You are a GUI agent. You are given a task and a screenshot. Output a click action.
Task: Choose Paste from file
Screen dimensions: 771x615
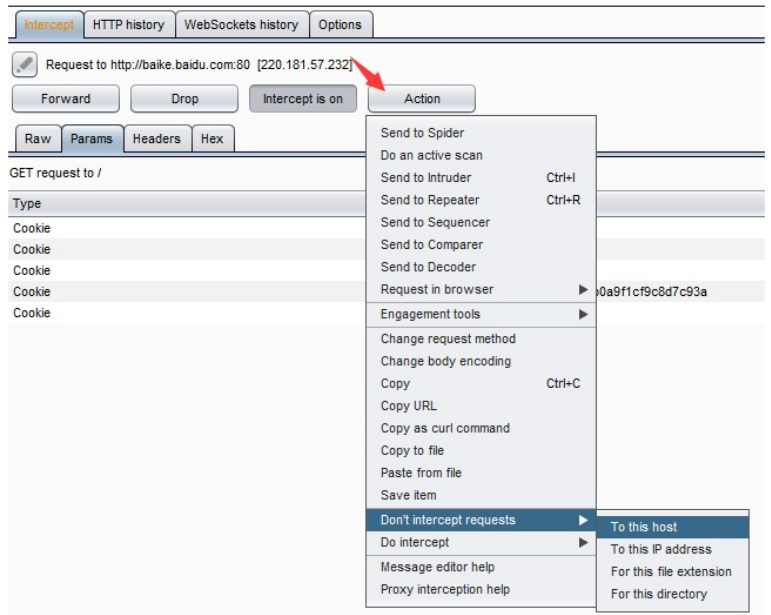tap(481, 473)
